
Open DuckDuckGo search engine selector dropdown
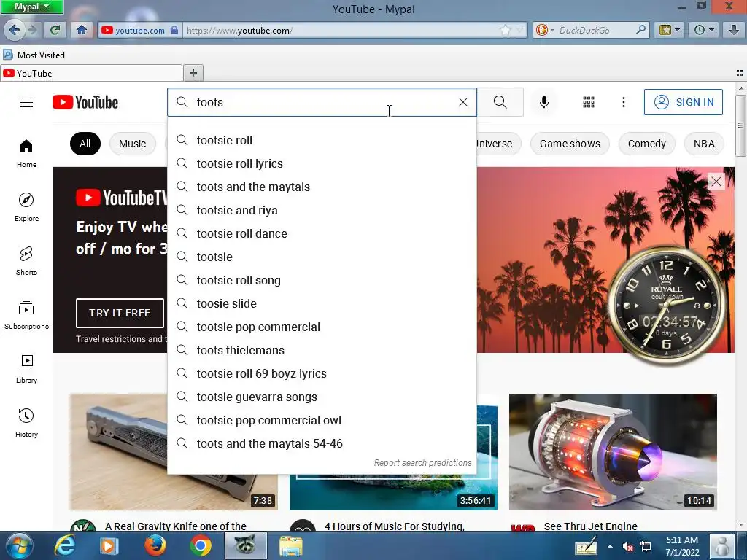[545, 30]
